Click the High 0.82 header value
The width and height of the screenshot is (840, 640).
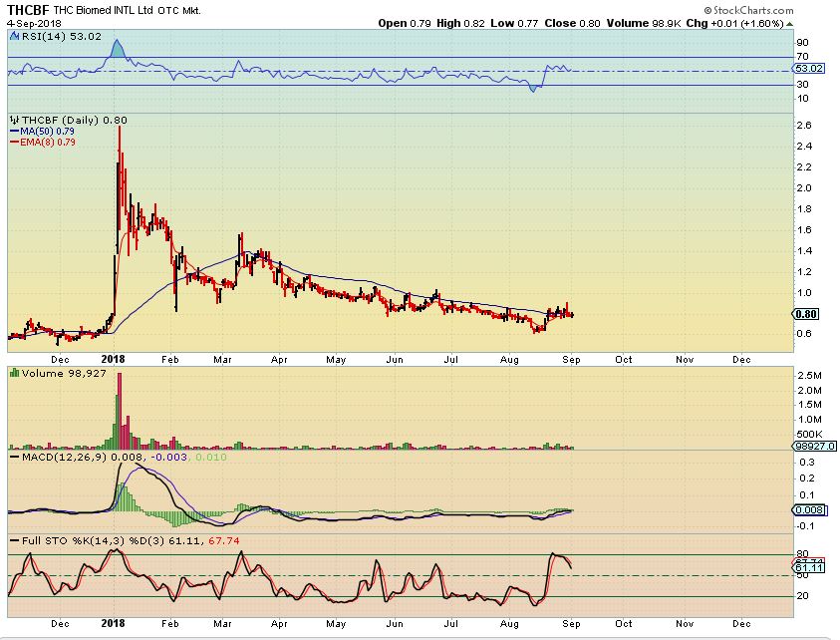[460, 23]
